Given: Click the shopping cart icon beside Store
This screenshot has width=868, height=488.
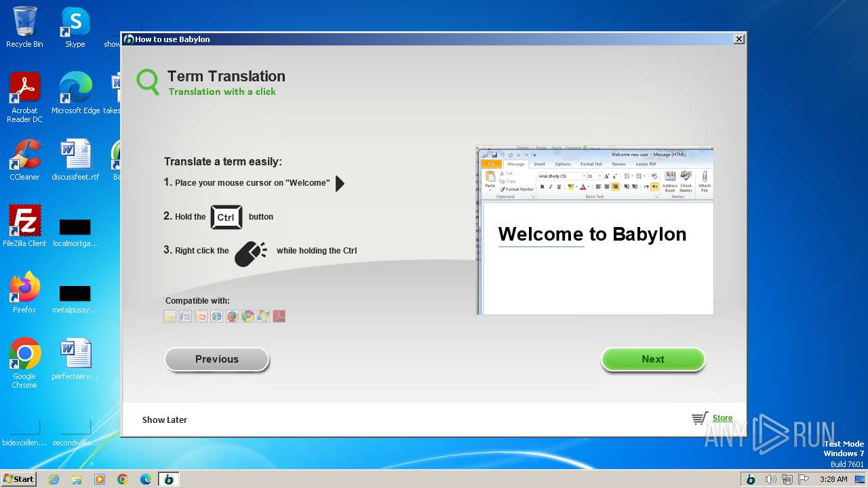Looking at the screenshot, I should click(x=700, y=418).
